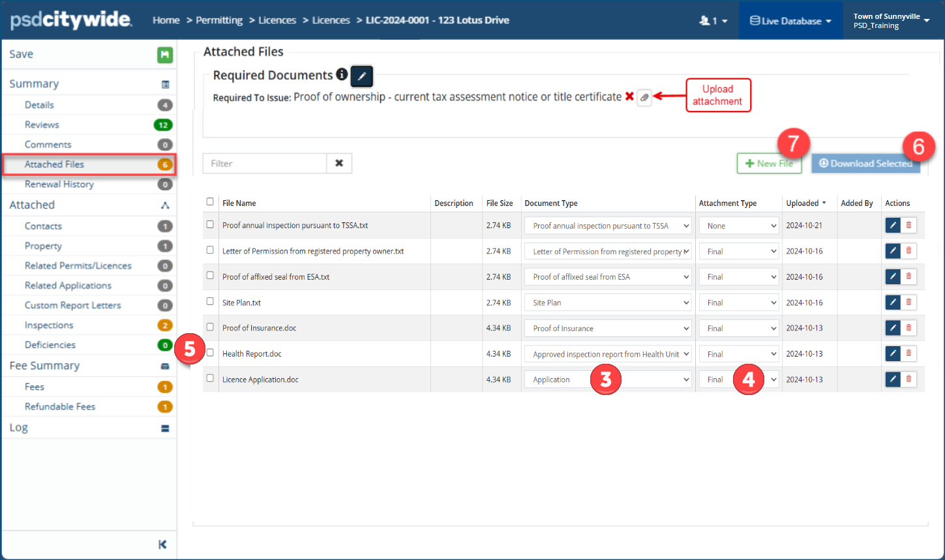
Task: Collapse the sidebar using the arrow icon
Action: click(x=162, y=544)
